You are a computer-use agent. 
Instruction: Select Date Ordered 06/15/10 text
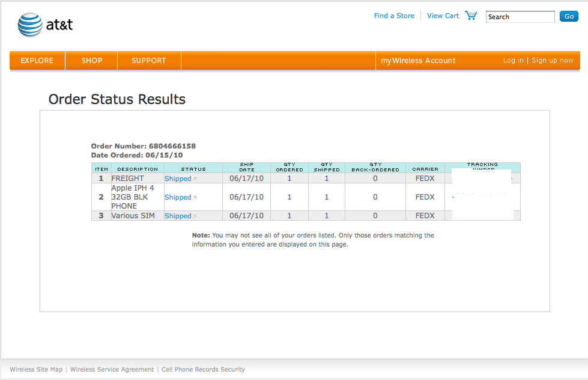[x=137, y=155]
